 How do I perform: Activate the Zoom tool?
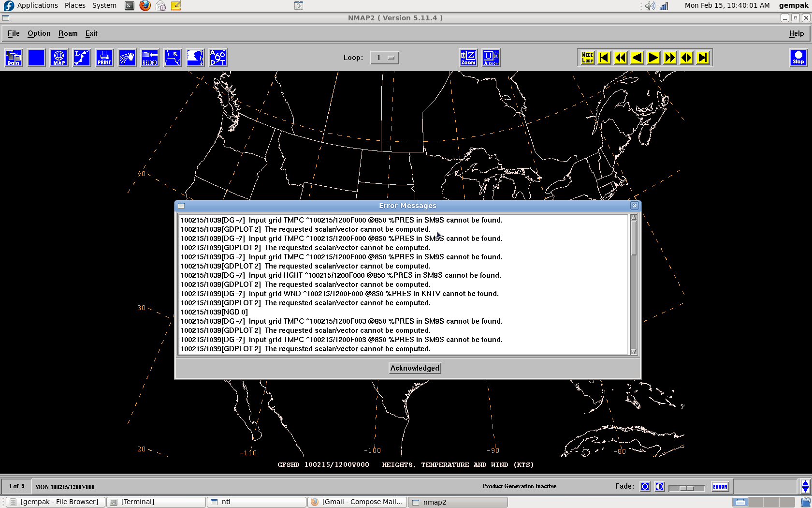pyautogui.click(x=468, y=58)
